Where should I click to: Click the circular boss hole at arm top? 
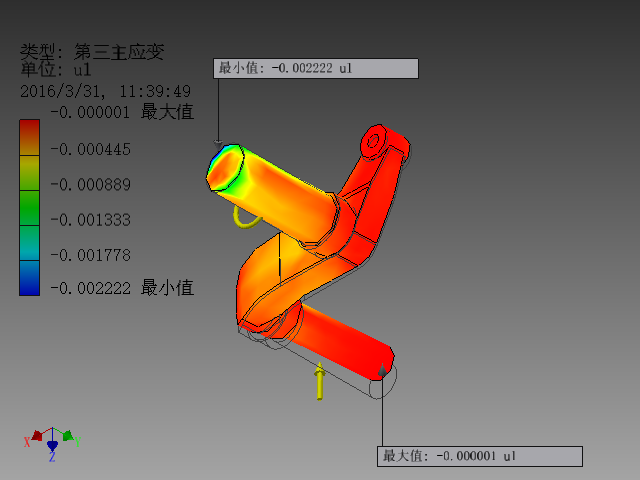click(373, 141)
